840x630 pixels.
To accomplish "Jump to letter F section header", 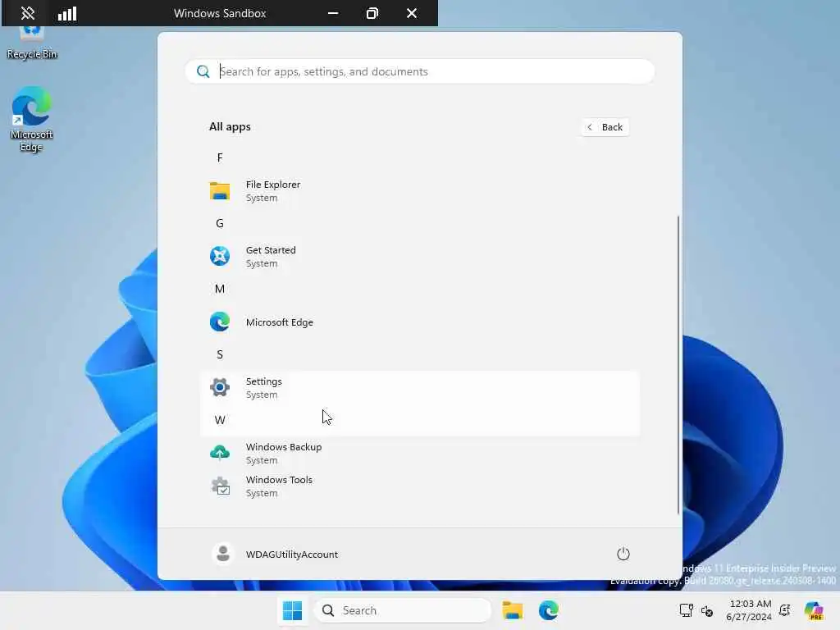I will 220,157.
